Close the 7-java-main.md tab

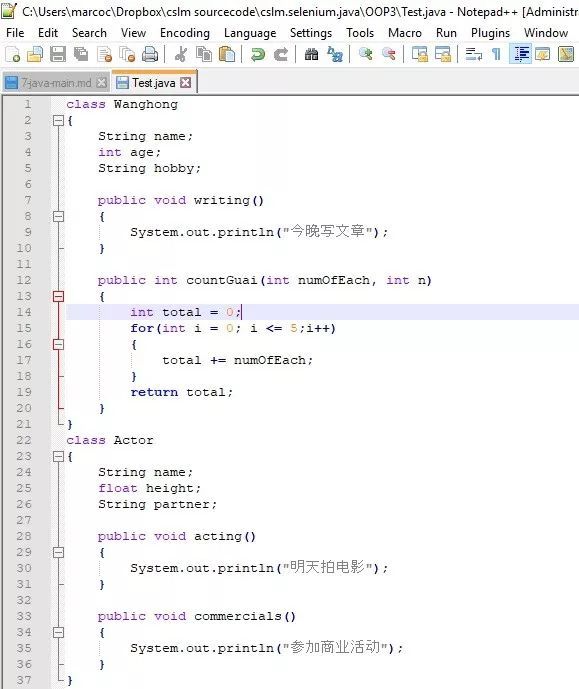pos(101,83)
